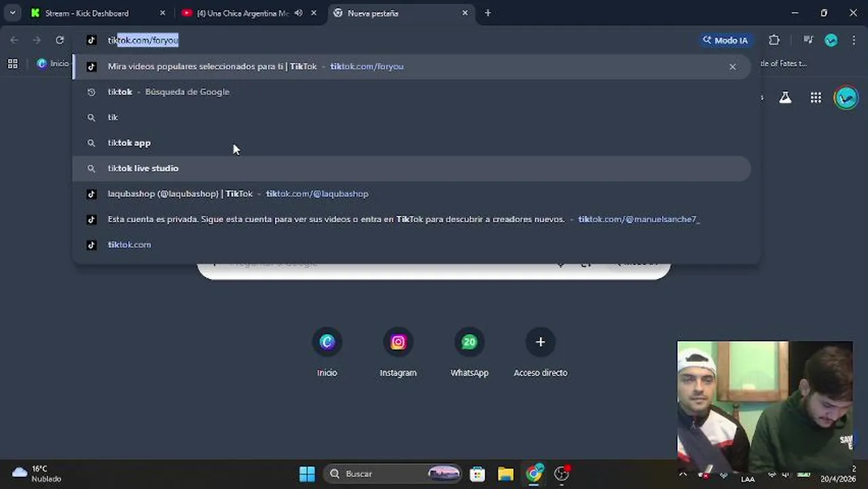The image size is (868, 489).
Task: Open Microsoft Store from taskbar
Action: click(477, 473)
